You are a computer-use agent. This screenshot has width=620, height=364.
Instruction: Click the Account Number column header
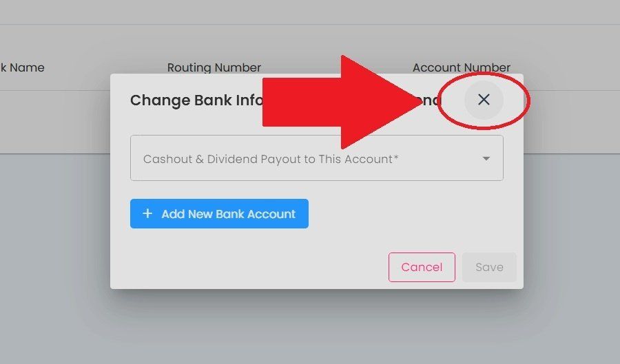(x=462, y=67)
